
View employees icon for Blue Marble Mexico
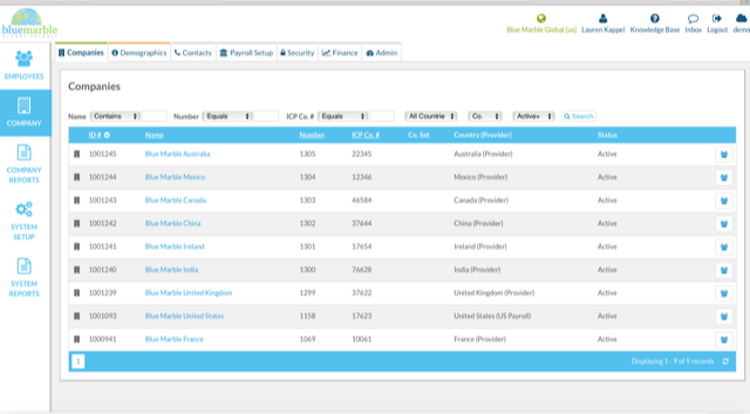[x=724, y=177]
